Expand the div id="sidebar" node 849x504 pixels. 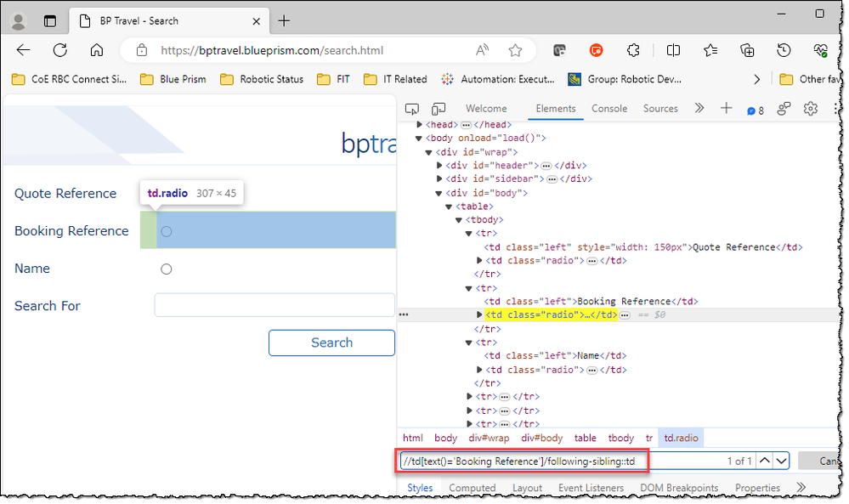click(x=439, y=179)
